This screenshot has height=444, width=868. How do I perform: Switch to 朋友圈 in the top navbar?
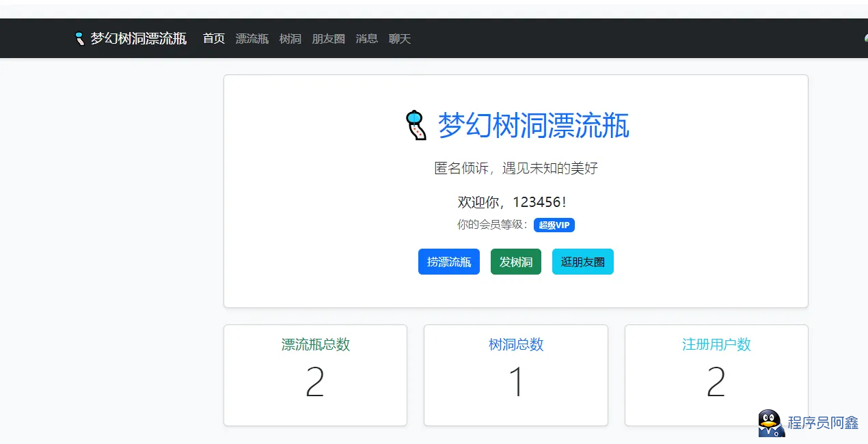coord(329,39)
